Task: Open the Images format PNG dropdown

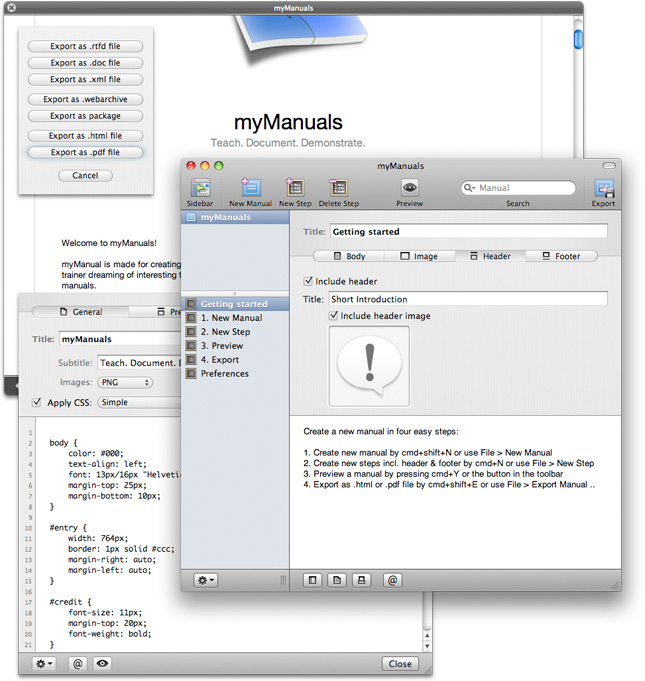Action: pos(125,382)
